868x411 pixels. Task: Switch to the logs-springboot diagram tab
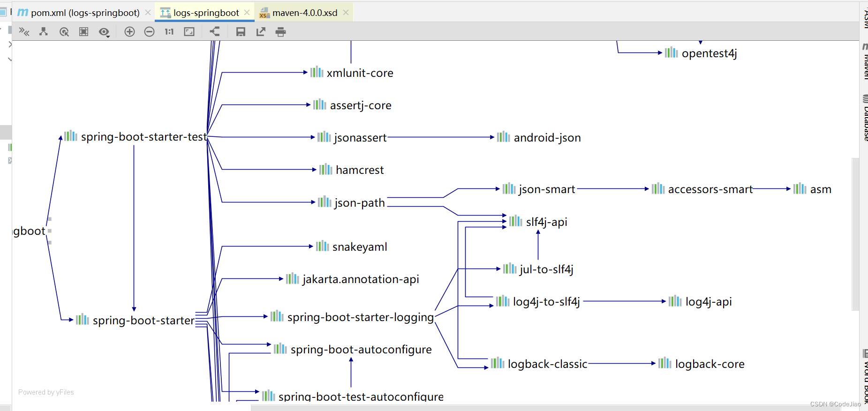click(x=205, y=13)
